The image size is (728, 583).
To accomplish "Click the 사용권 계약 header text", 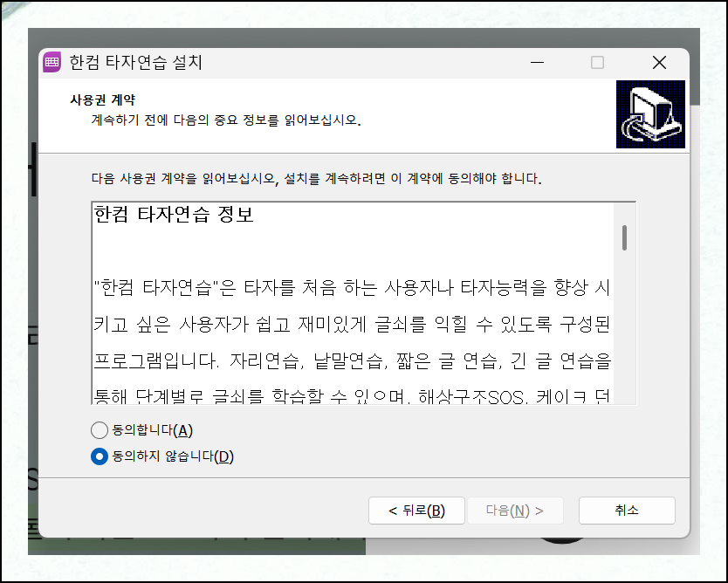I will [x=103, y=99].
